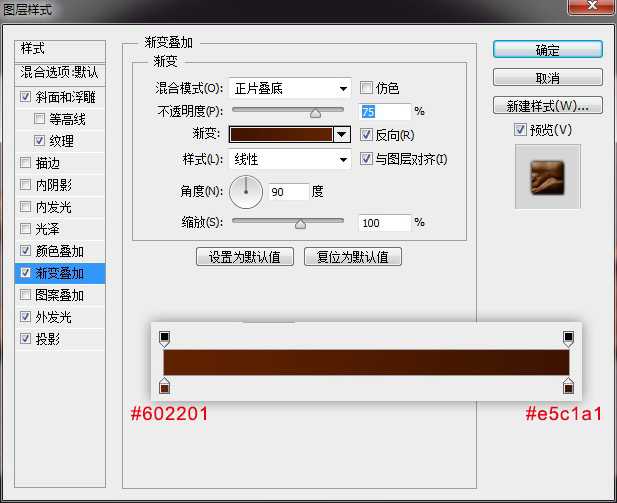This screenshot has height=503, width=617.
Task: Click the 缩放 value field showing 100
Action: click(x=384, y=223)
